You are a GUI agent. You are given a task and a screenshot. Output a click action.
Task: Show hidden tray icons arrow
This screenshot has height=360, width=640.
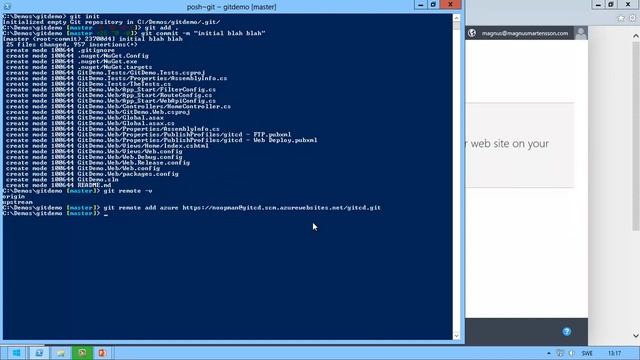click(549, 353)
